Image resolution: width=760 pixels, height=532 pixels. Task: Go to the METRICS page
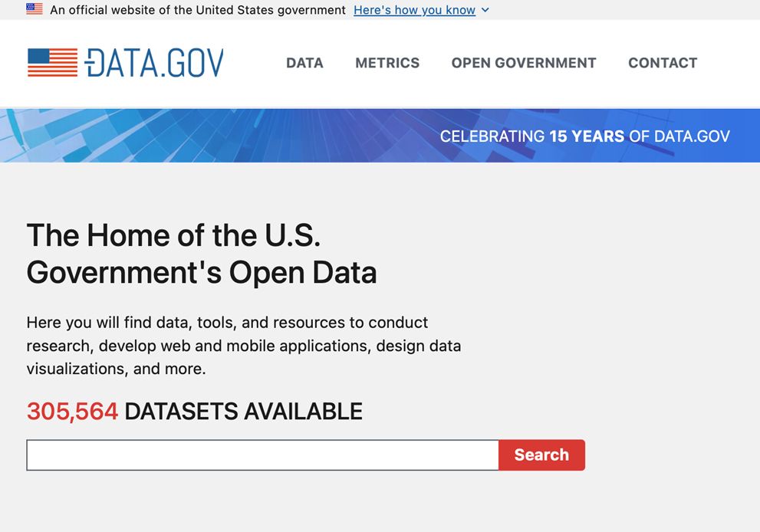pos(387,63)
